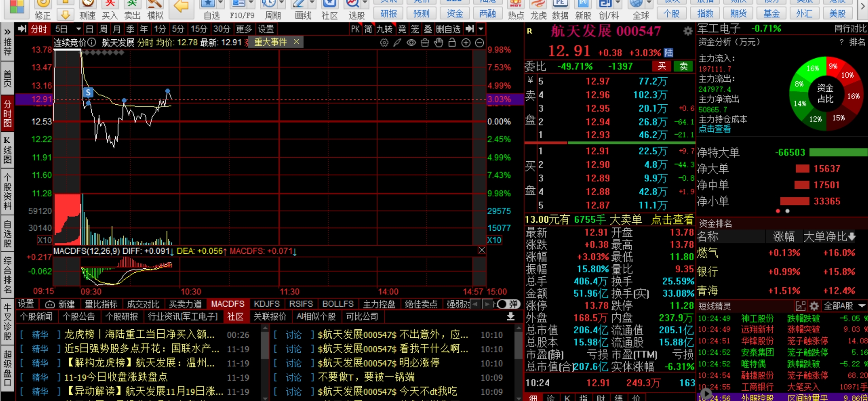Open the toolbox icon above the chart
This screenshot has width=868, height=401.
pos(425,42)
